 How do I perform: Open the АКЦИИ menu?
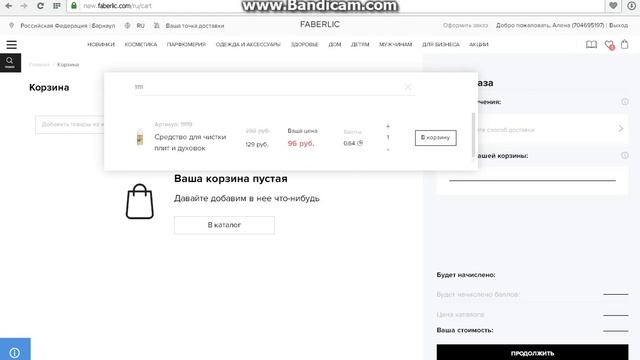[478, 44]
